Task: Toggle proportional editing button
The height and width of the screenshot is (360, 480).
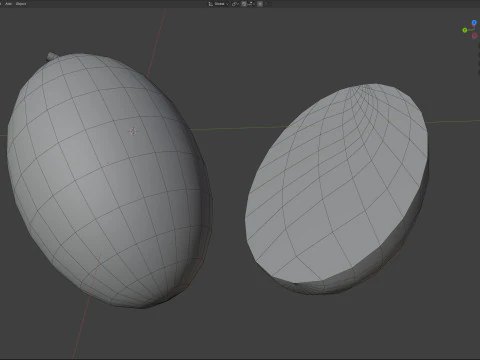Action: (260, 4)
